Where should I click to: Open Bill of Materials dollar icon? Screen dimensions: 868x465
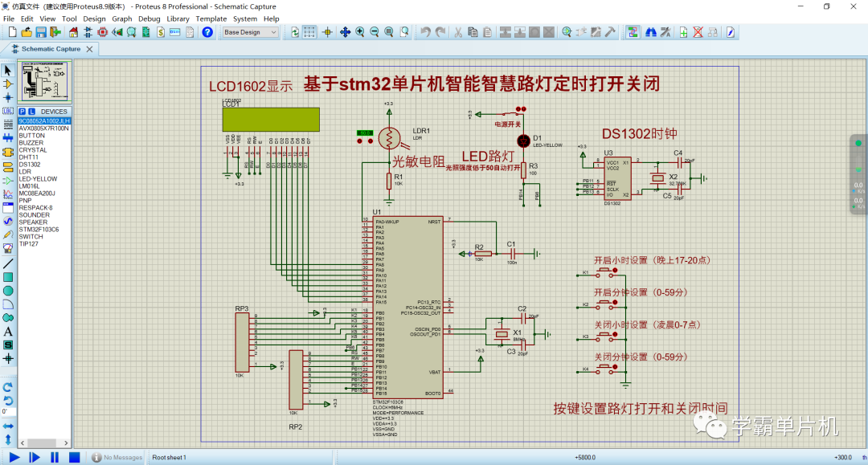[x=161, y=32]
